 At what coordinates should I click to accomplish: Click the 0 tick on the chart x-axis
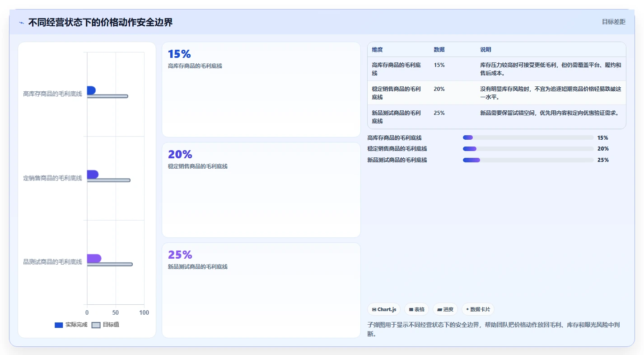point(87,313)
